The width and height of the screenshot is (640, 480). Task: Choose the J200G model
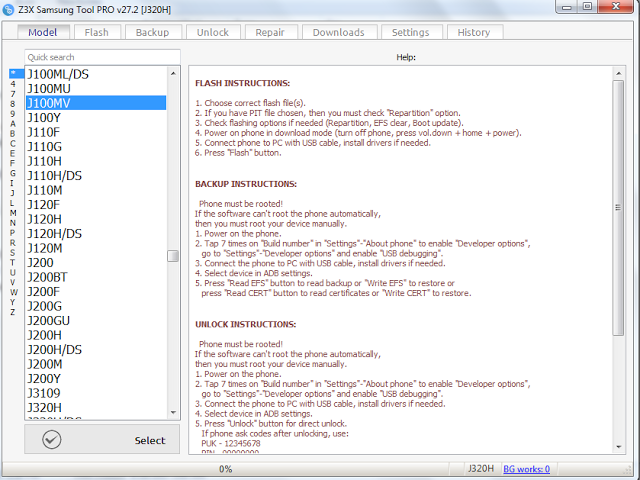(x=96, y=306)
